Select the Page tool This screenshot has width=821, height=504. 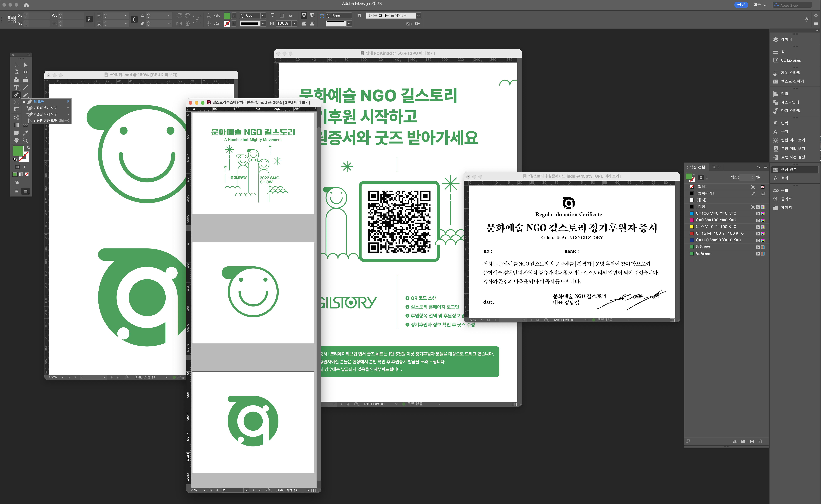click(x=16, y=72)
